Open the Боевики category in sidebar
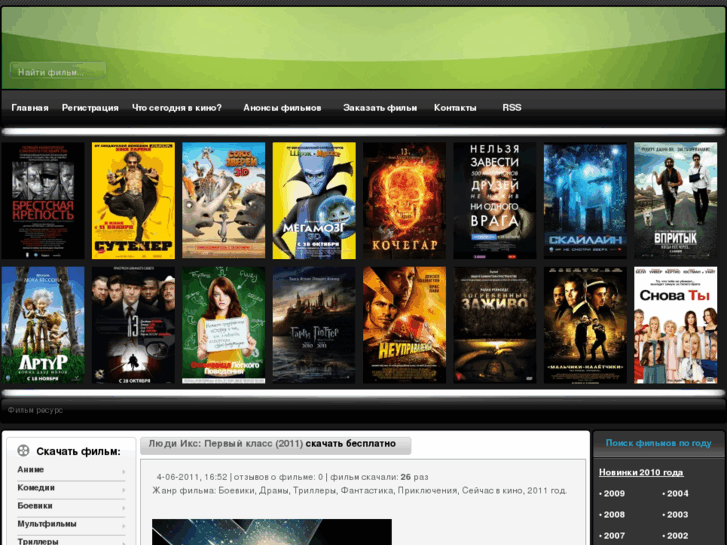This screenshot has height=545, width=727. 35,506
